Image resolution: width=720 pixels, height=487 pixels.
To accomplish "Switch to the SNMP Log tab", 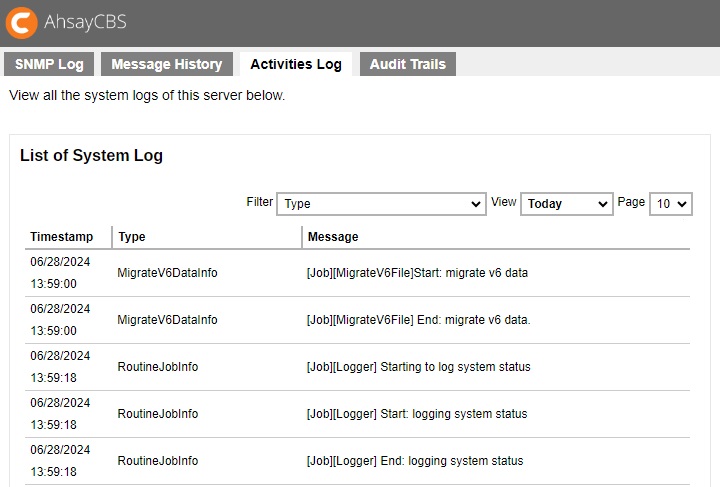I will point(49,64).
